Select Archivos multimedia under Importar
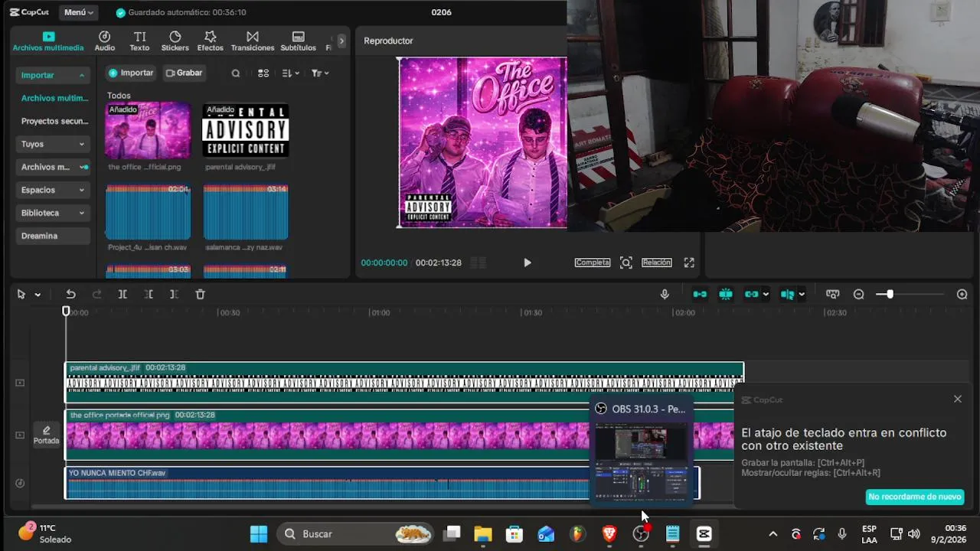980x551 pixels. click(54, 98)
